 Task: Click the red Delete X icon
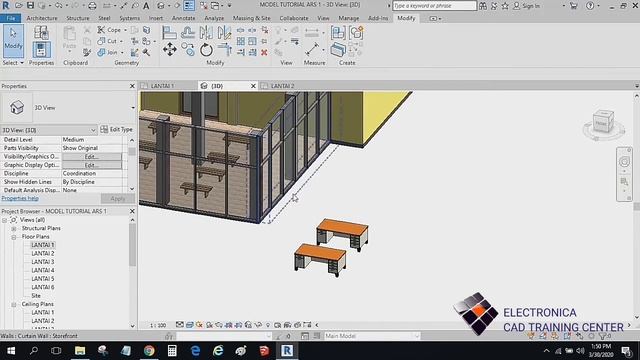(x=264, y=52)
